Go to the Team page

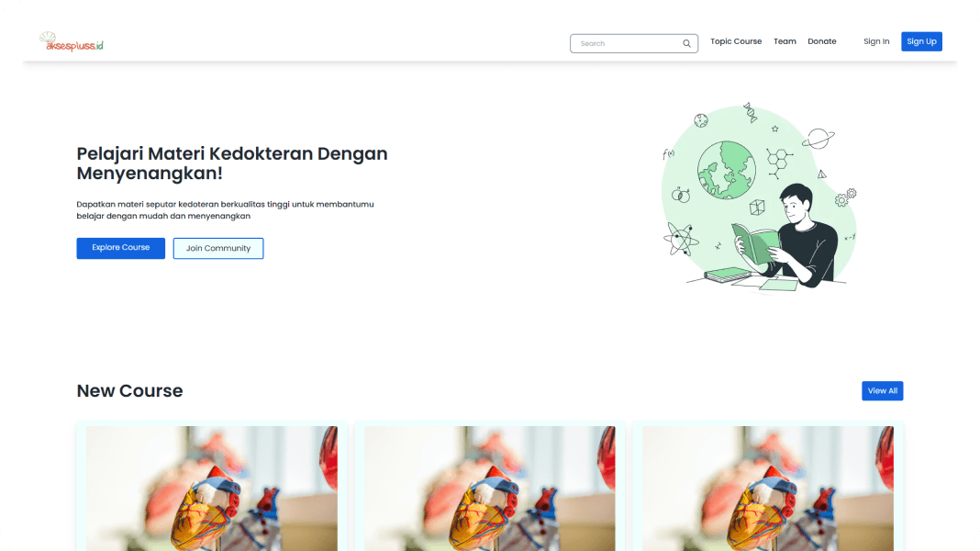[x=785, y=41]
